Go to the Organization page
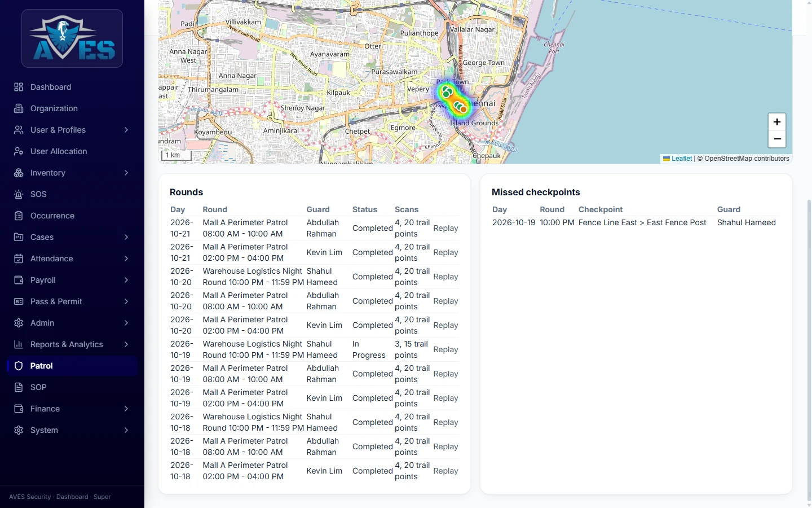812x508 pixels. (72, 108)
